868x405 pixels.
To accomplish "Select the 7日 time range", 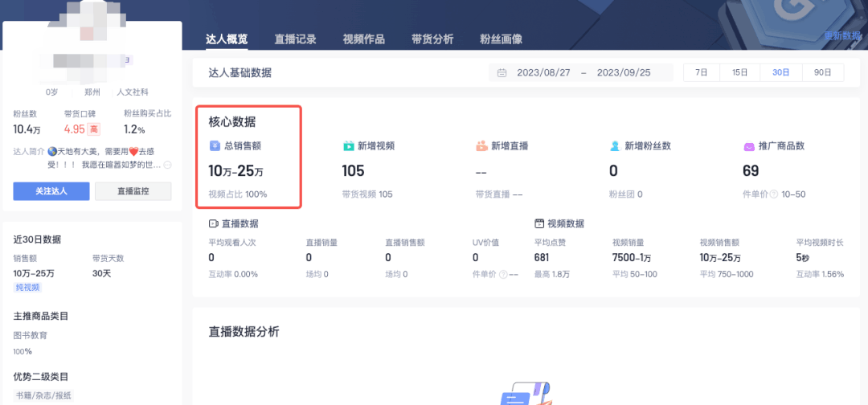I will (x=702, y=73).
